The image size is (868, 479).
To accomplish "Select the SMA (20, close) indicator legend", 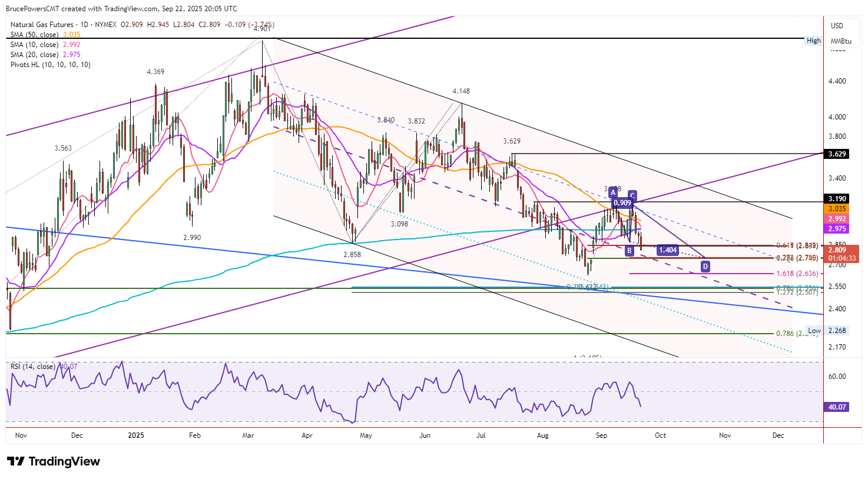I will [x=34, y=55].
